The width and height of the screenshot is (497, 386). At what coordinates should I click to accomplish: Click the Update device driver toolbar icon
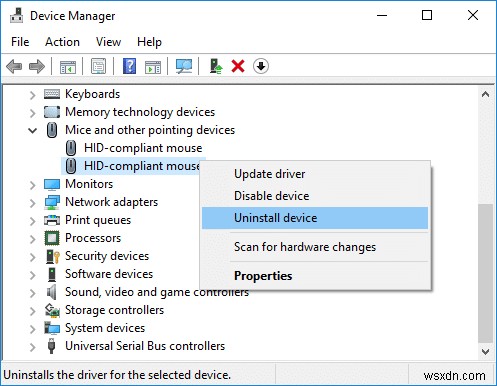click(216, 66)
